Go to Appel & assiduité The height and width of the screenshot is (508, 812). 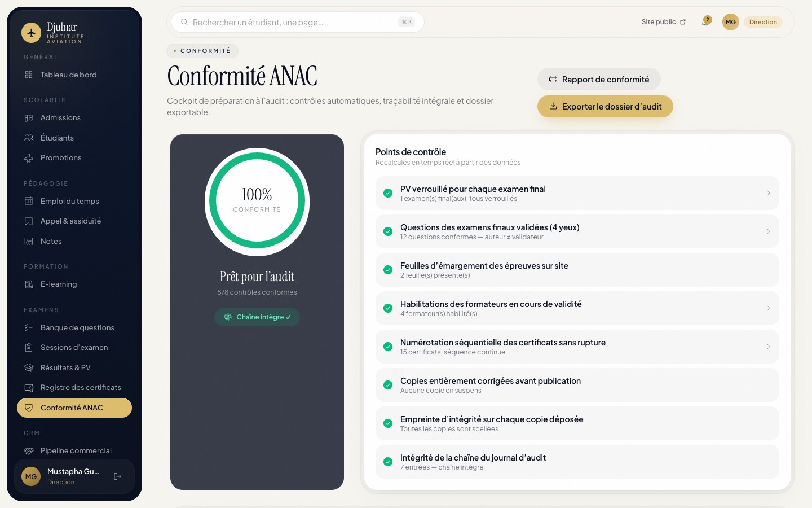coord(74,221)
